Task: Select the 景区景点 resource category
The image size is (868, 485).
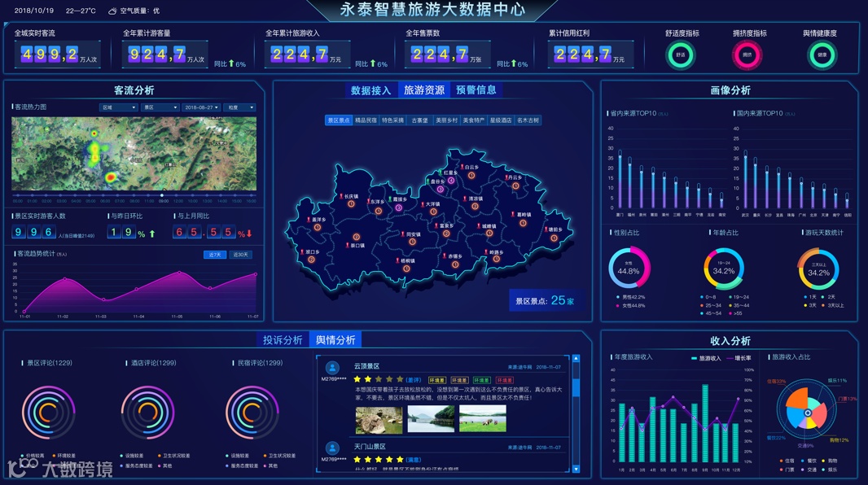Action: (338, 120)
